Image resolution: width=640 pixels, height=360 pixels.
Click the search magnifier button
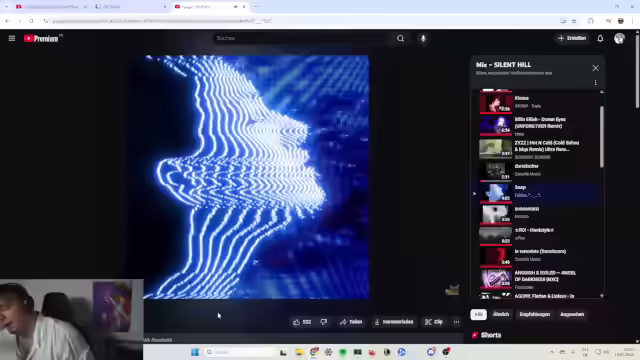pos(400,38)
